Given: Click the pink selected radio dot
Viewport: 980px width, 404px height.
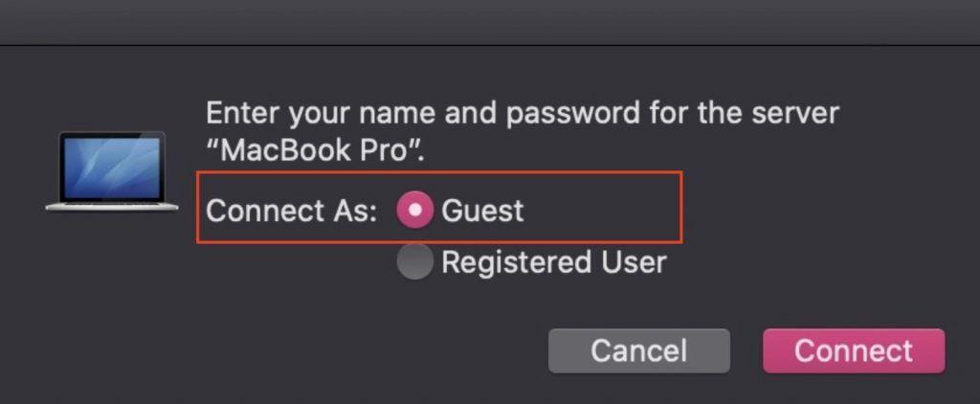Looking at the screenshot, I should 414,210.
